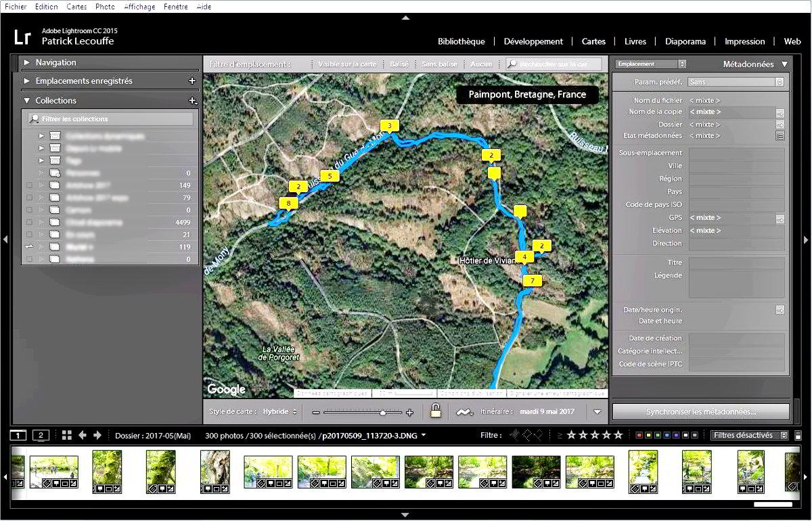Click plus icon beside Emplacements enregistrés

point(192,81)
